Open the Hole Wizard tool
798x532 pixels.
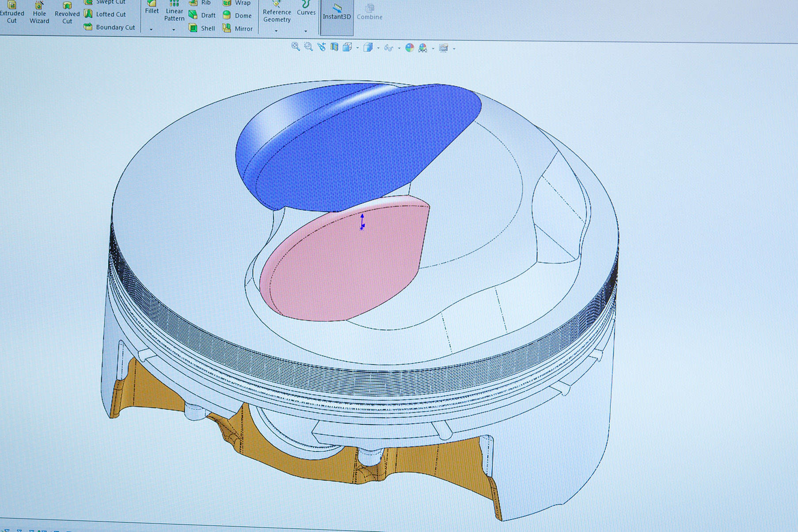point(39,12)
